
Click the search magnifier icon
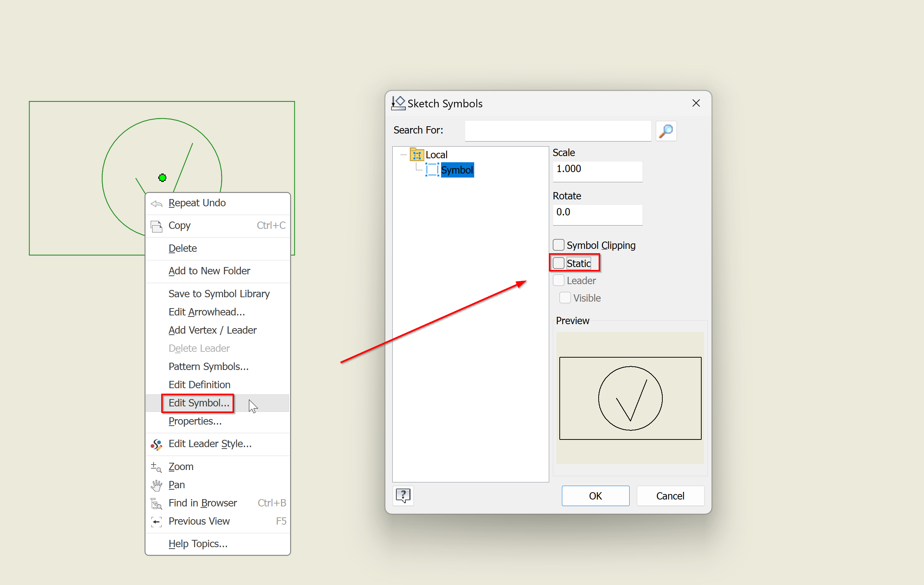[x=666, y=131]
